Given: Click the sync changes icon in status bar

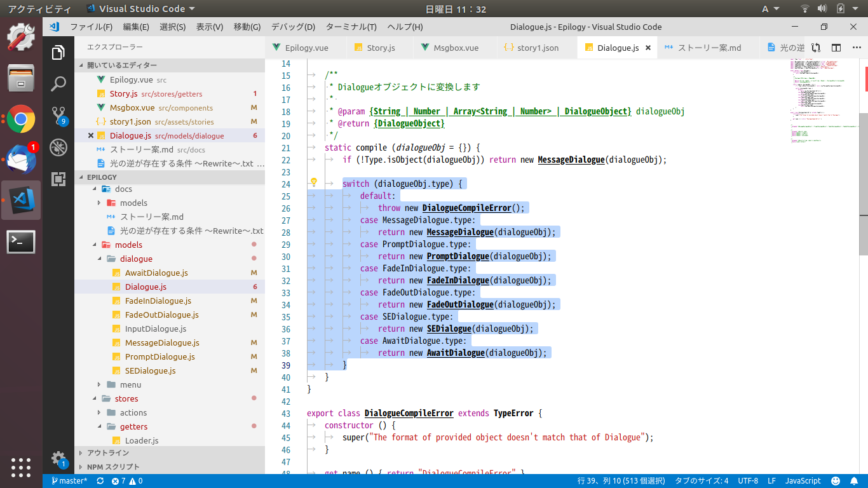Looking at the screenshot, I should [x=100, y=481].
